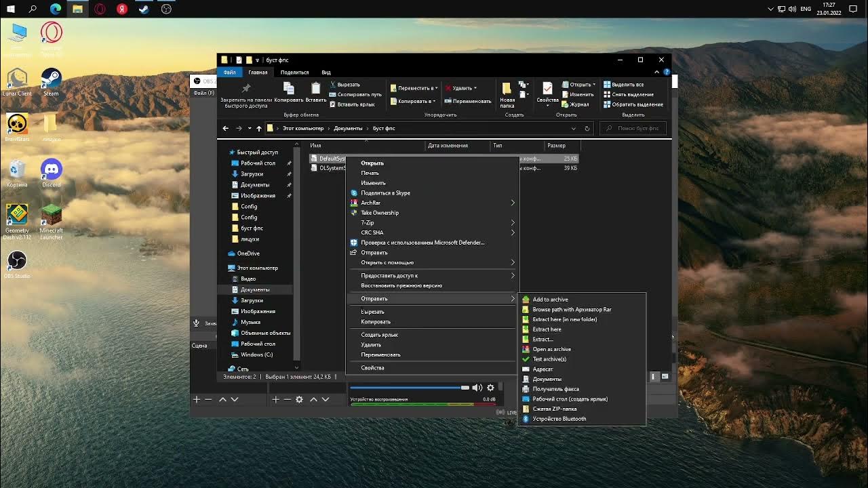Create a new folder with Новая папка
The image size is (868, 488).
[x=507, y=95]
